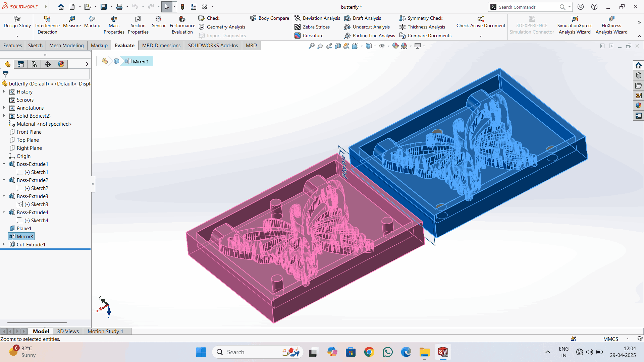Launch SimulationXpress Analysis Wizard

575,25
